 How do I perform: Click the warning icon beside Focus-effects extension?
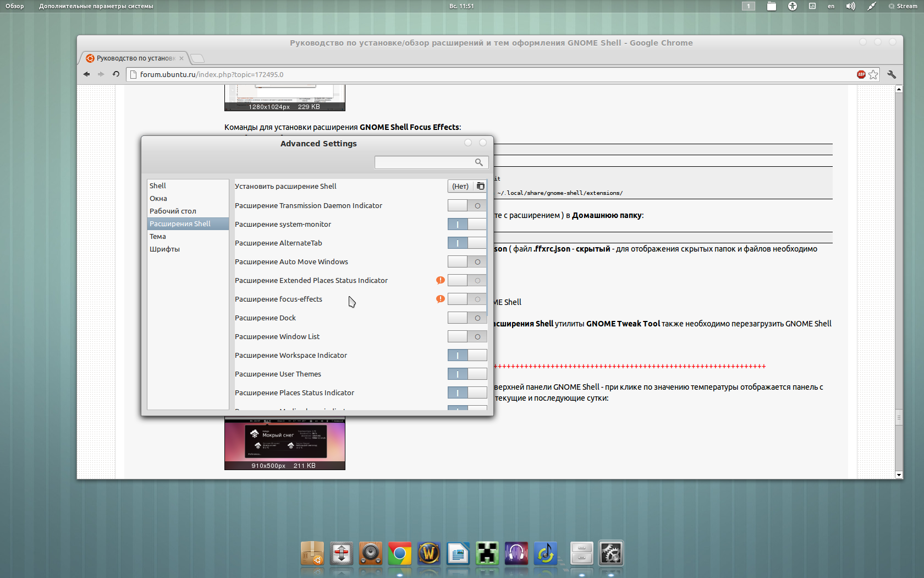pos(440,299)
